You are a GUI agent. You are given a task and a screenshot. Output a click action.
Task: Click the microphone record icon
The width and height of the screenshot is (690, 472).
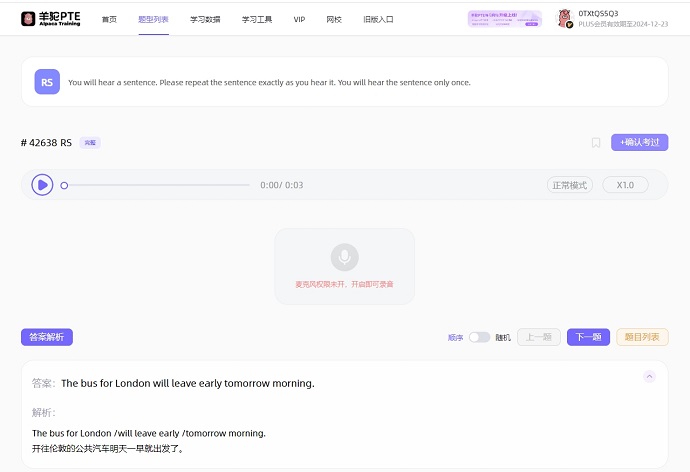[x=345, y=257]
